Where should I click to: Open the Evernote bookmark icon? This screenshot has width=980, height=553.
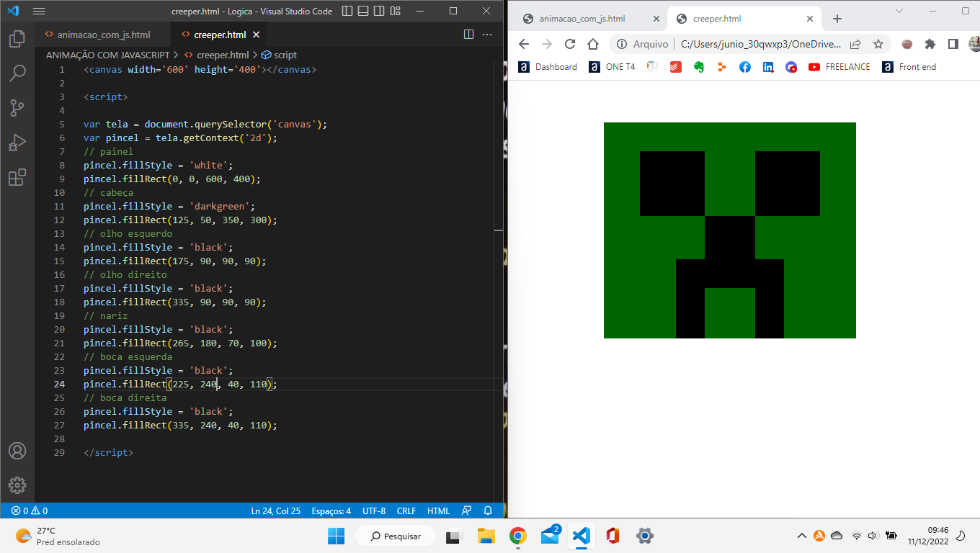(698, 67)
